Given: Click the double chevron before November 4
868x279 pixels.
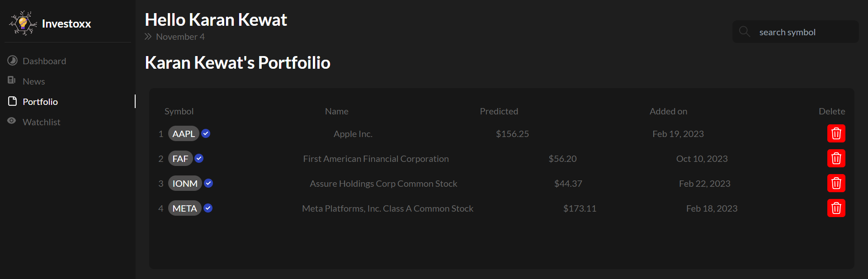Looking at the screenshot, I should (148, 37).
